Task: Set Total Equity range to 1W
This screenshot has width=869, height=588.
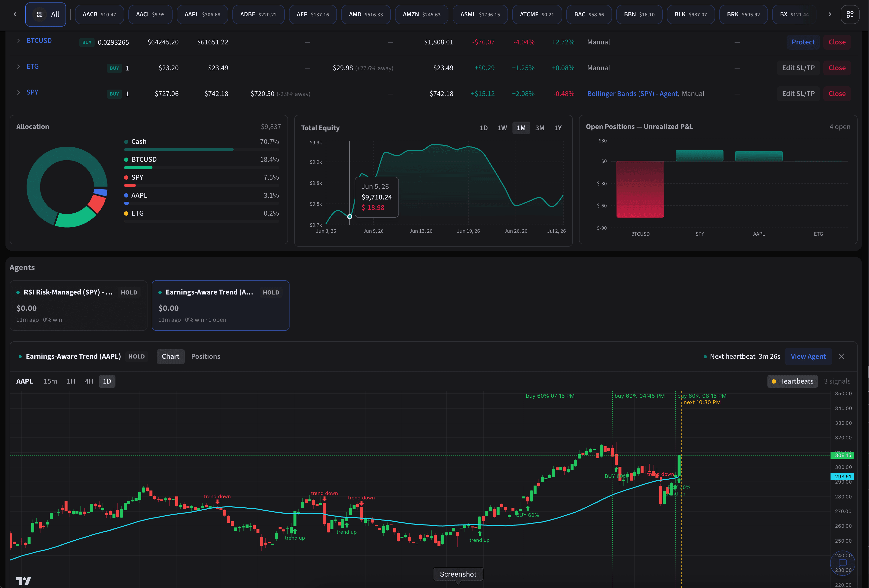Action: [502, 128]
